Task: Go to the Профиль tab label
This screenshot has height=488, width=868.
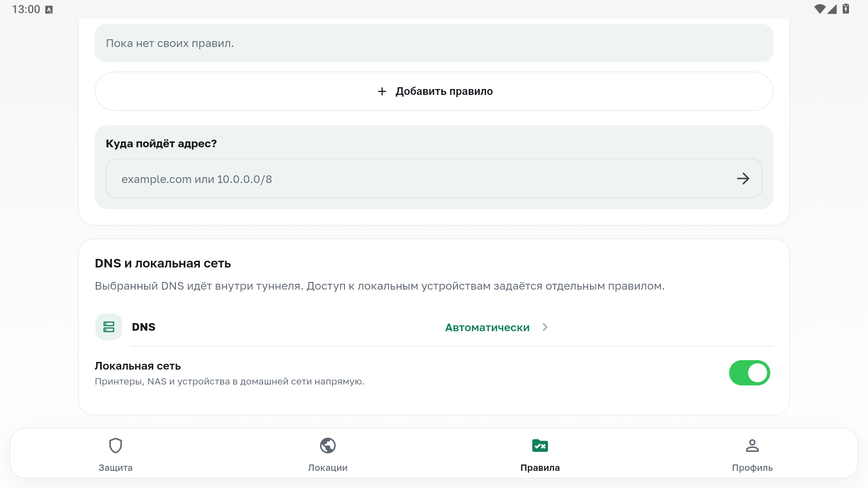Action: 752,468
